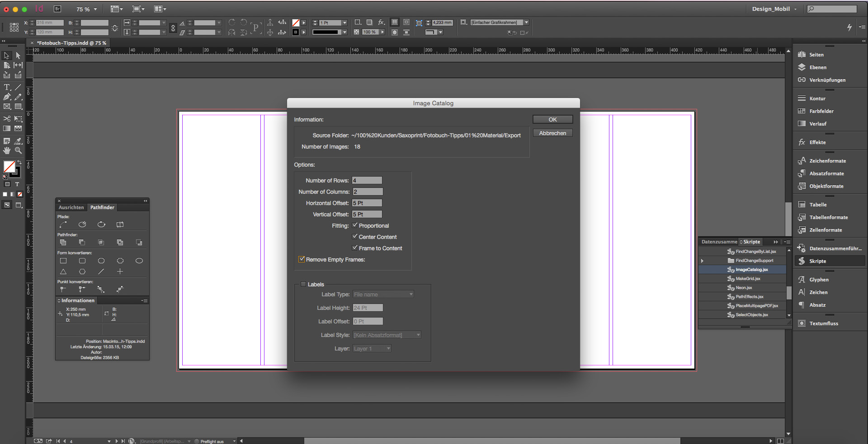Switch to the Pathfinder tab

tap(102, 207)
